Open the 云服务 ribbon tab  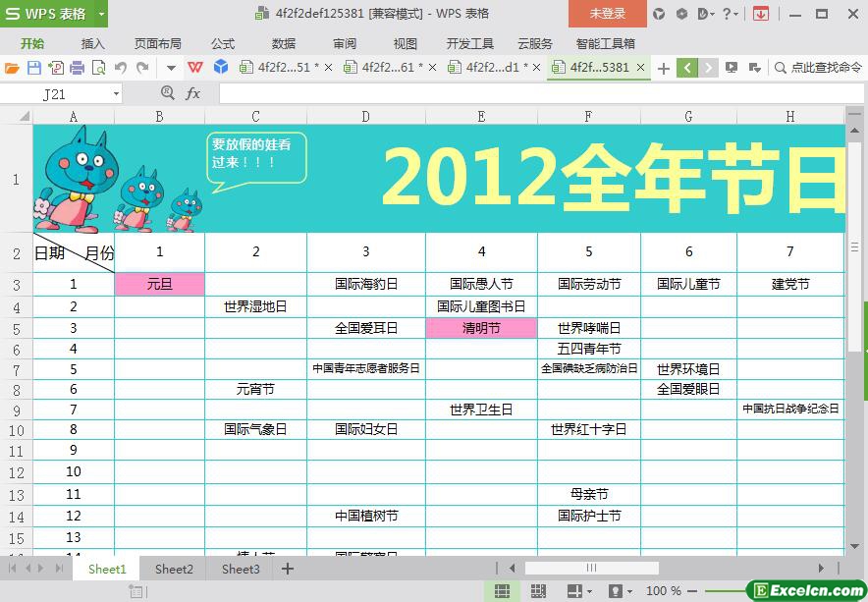[x=535, y=44]
